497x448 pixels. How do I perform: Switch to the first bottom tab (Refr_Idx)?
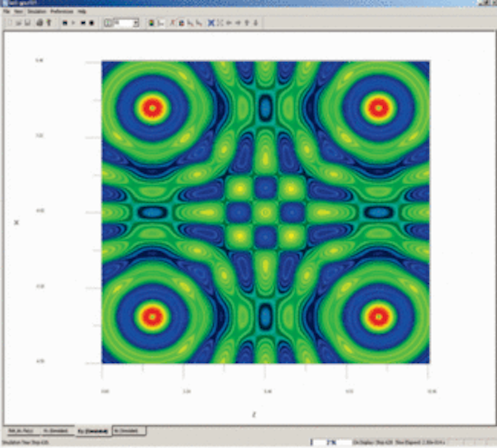(x=21, y=431)
